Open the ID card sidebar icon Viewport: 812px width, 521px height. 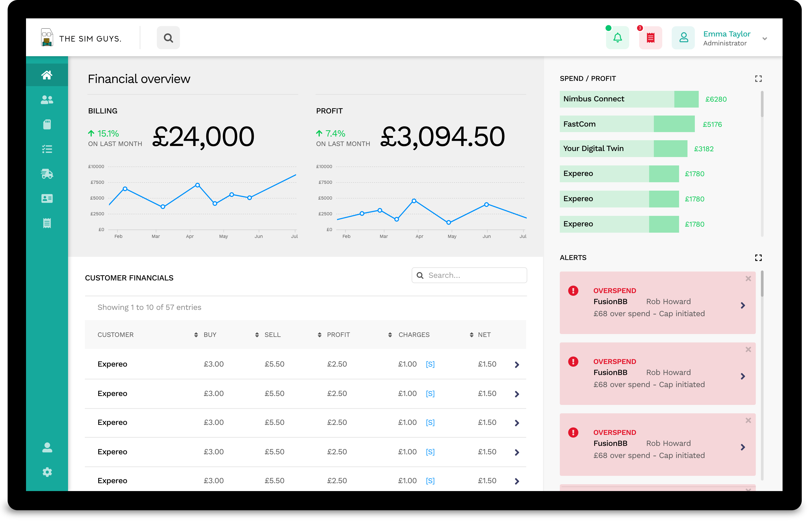pyautogui.click(x=47, y=199)
